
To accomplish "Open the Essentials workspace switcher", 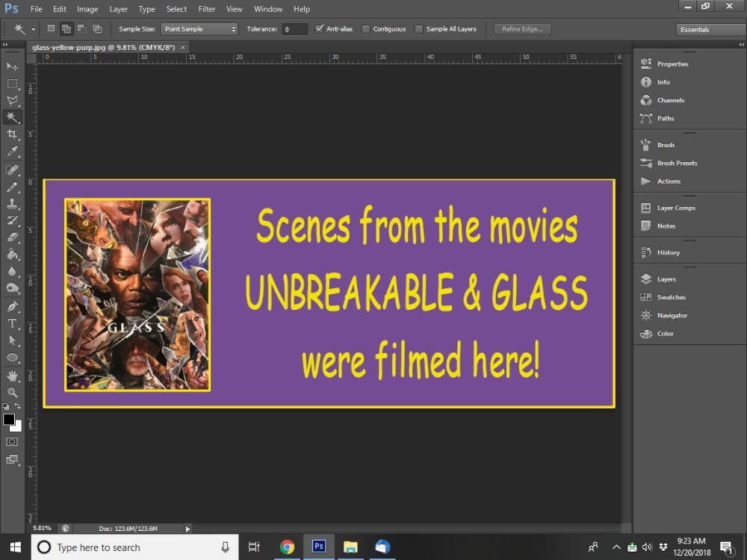I will point(711,30).
